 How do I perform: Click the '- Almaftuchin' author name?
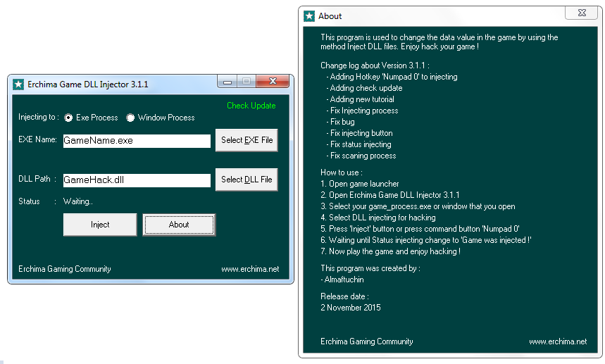[x=342, y=280]
